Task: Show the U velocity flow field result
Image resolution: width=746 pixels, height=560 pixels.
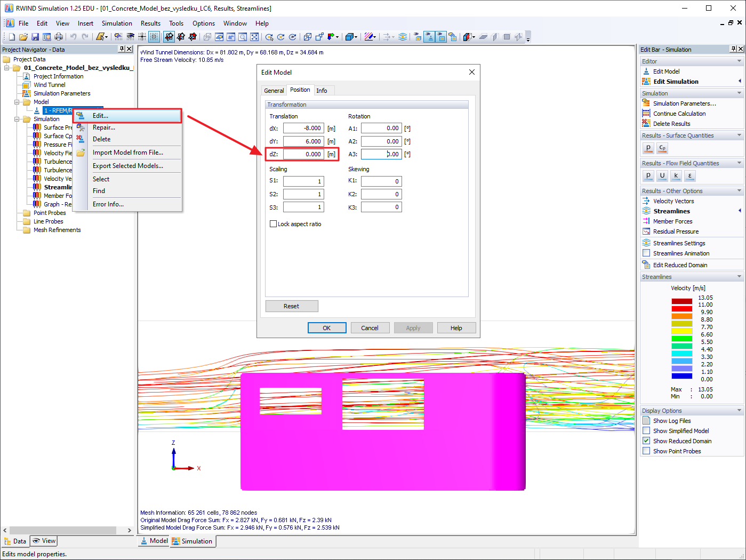Action: point(662,175)
